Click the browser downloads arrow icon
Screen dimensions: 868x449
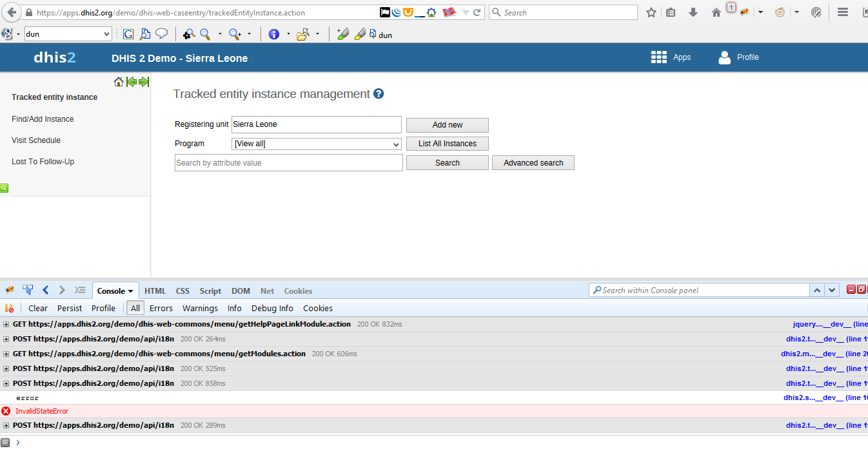pos(693,12)
